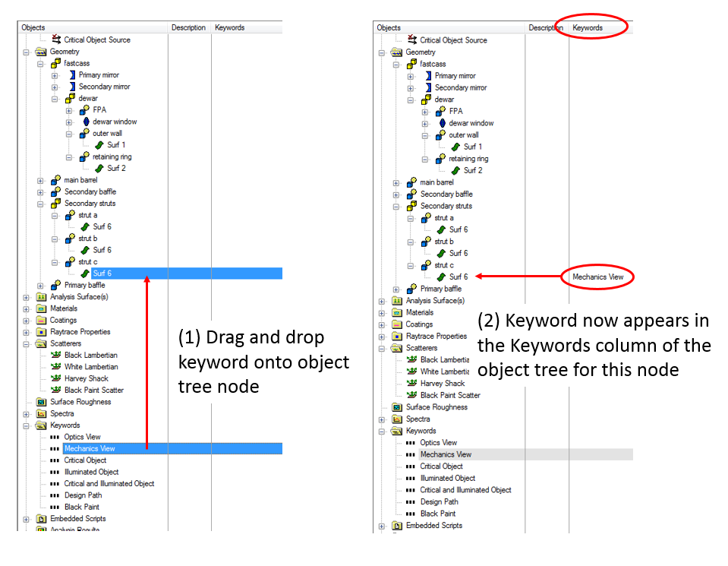Viewport: 728px width, 566px height.
Task: Click the Secondary baffle icon in left tree
Action: tap(56, 192)
